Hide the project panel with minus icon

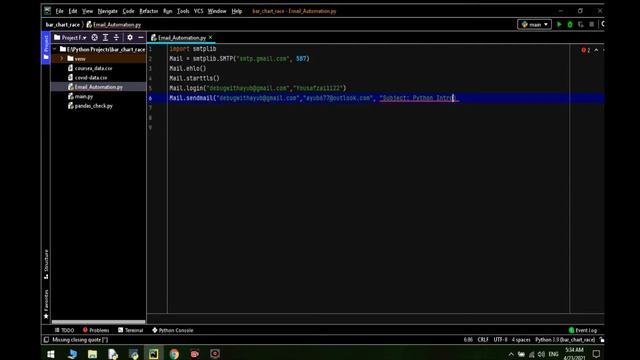click(x=141, y=38)
